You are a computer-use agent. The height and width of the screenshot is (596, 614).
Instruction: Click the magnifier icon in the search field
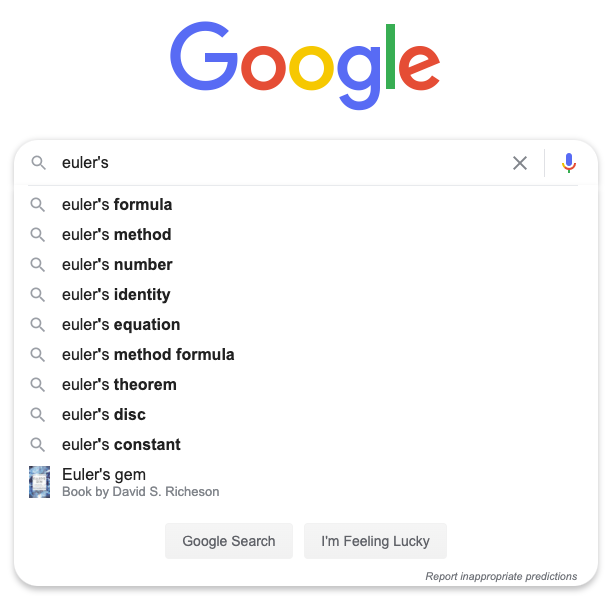click(x=38, y=163)
